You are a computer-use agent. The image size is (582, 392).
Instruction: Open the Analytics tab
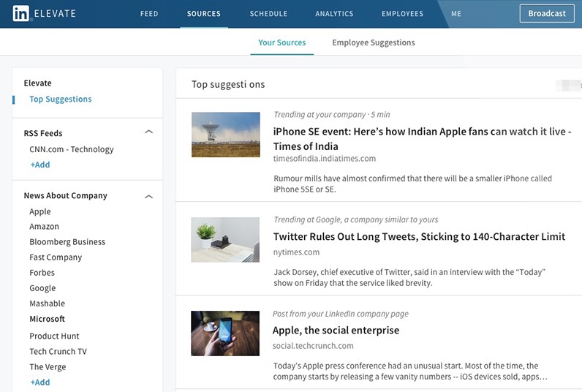pyautogui.click(x=334, y=14)
